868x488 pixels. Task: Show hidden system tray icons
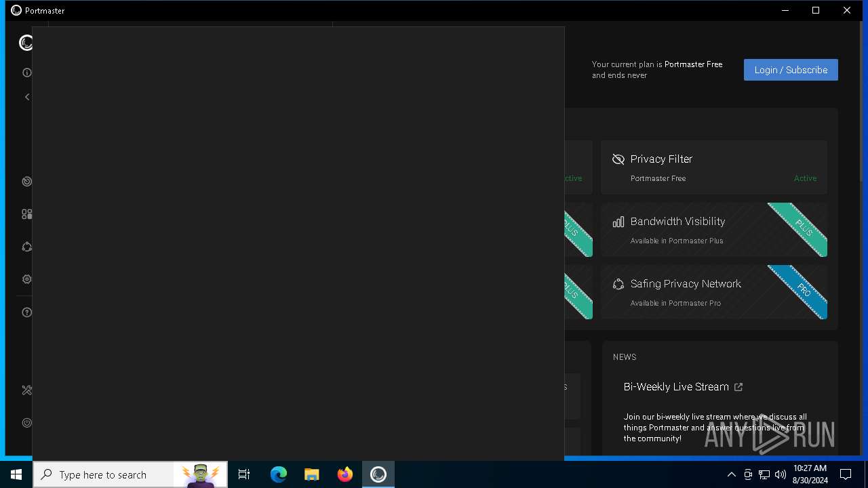click(731, 474)
